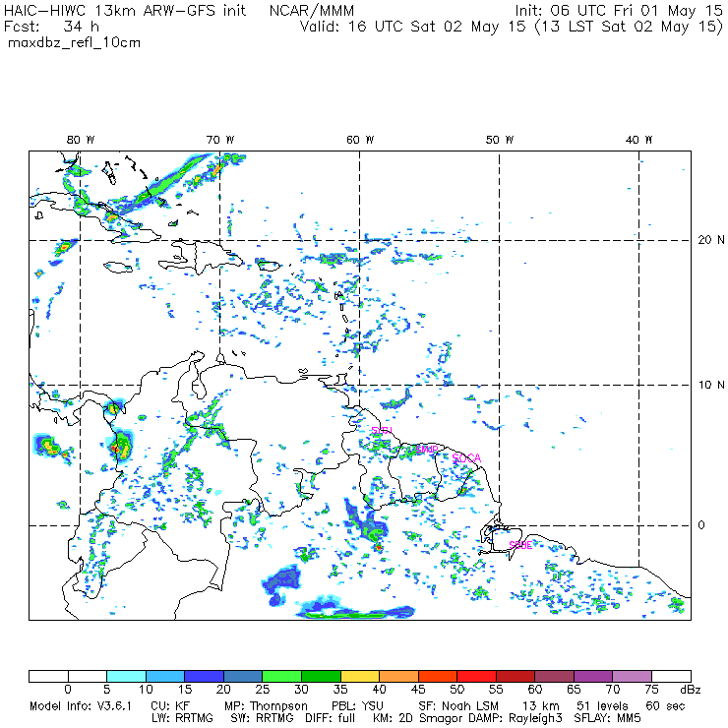
Task: Click the MP: Thompson microphysics text
Action: pyautogui.click(x=266, y=706)
